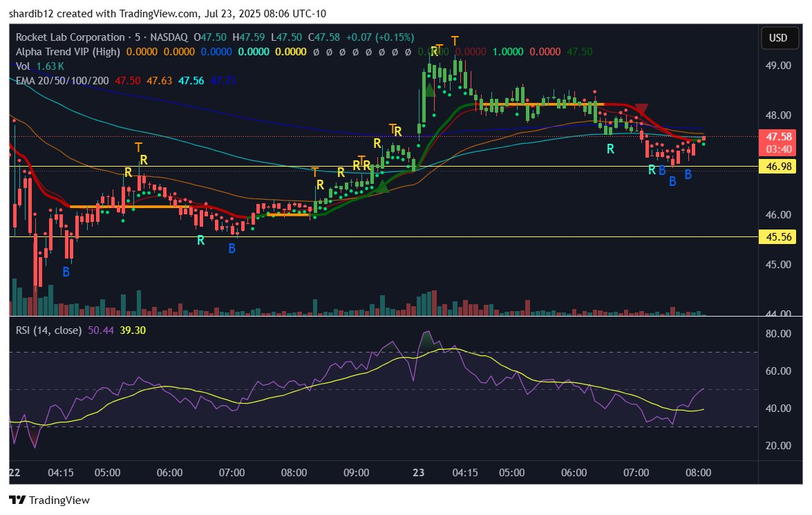Click the RSI (14, close) indicator label
Screen dimensions: 812x515
(48, 330)
